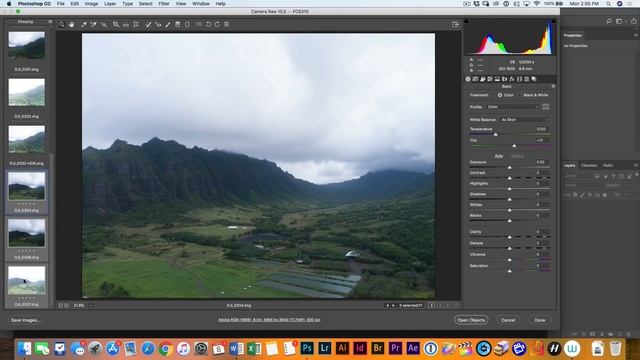640x360 pixels.
Task: Click the Cancel button
Action: pyautogui.click(x=508, y=320)
